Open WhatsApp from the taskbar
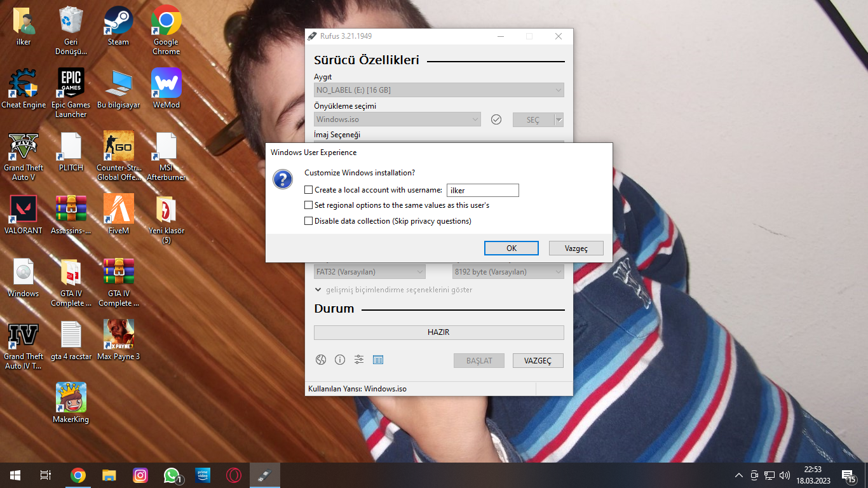The width and height of the screenshot is (868, 488). pos(172,475)
